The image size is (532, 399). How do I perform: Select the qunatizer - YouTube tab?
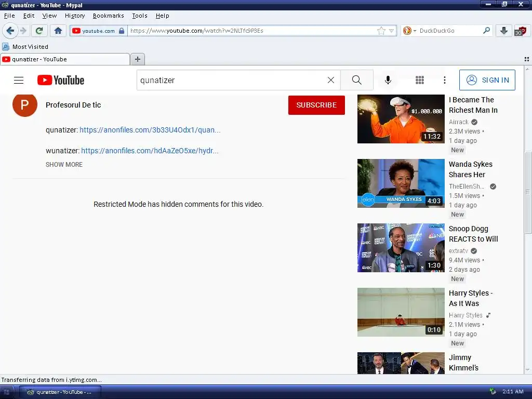[x=65, y=59]
